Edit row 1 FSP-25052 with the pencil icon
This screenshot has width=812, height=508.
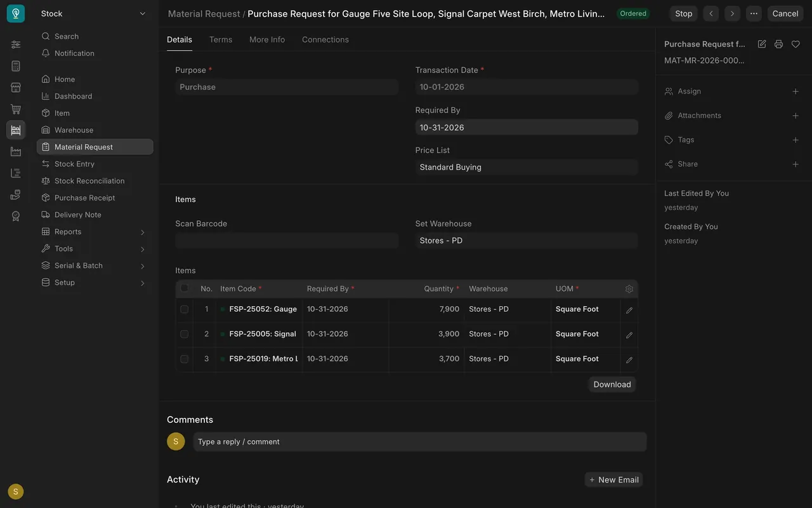point(629,310)
